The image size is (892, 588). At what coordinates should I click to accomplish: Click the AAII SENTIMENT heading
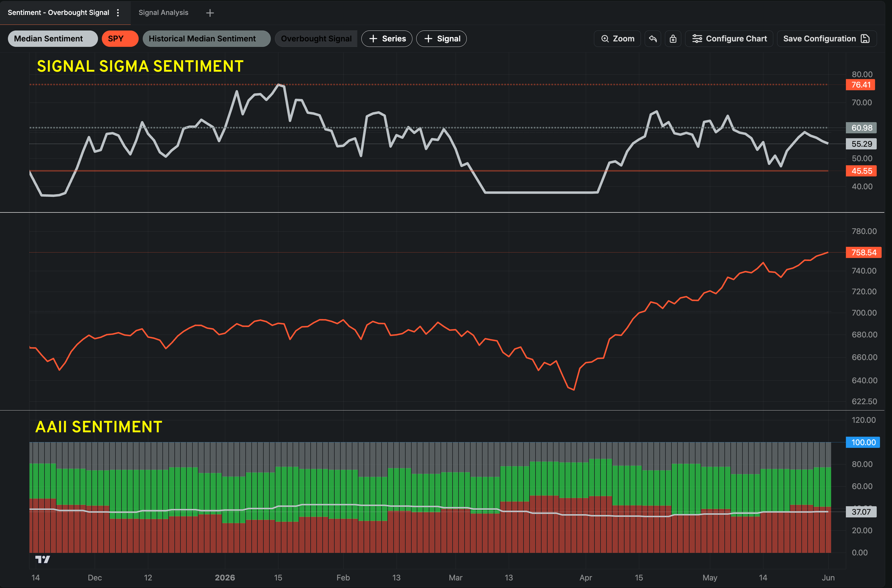pyautogui.click(x=99, y=427)
